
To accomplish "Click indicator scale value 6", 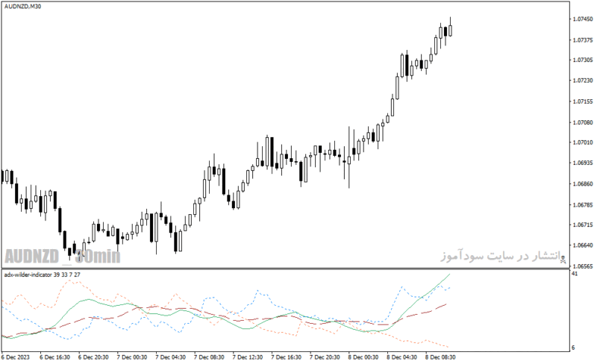I will (x=573, y=348).
